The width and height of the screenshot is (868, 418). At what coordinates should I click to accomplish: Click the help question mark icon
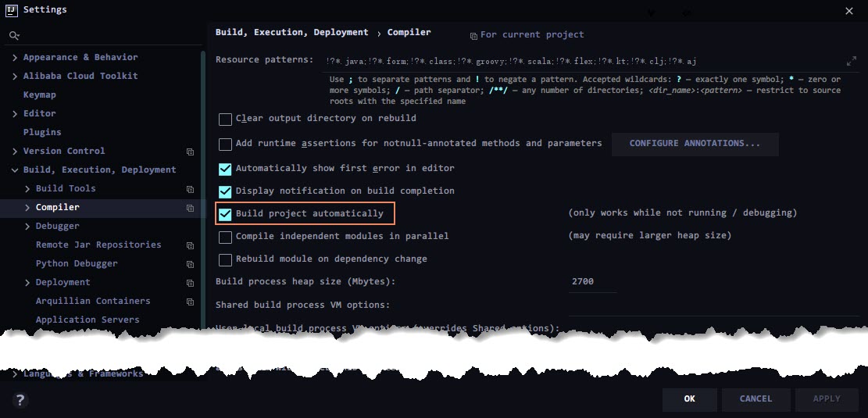coord(20,400)
